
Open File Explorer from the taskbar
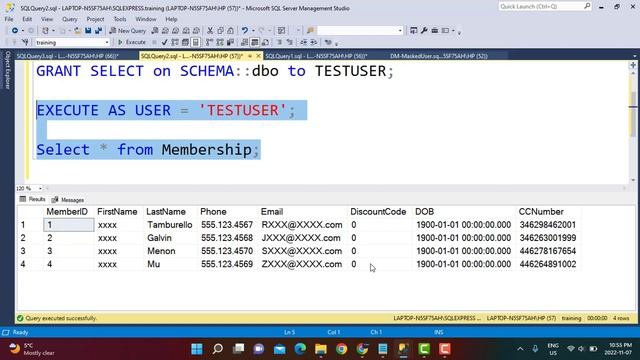(x=321, y=349)
